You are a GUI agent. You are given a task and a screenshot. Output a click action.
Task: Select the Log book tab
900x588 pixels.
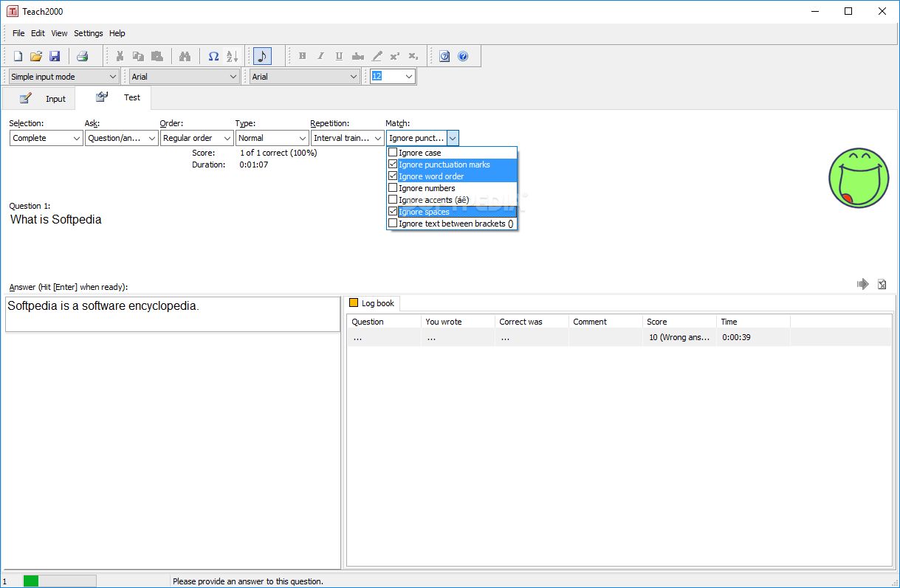[x=372, y=303]
